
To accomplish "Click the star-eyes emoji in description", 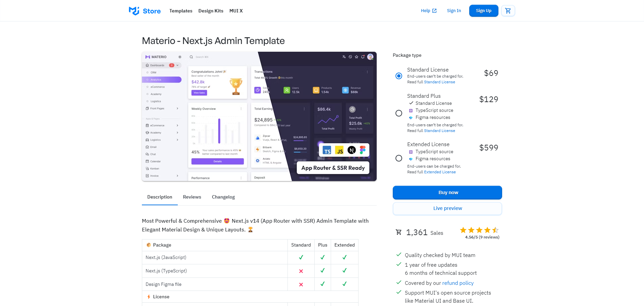I will [227, 221].
